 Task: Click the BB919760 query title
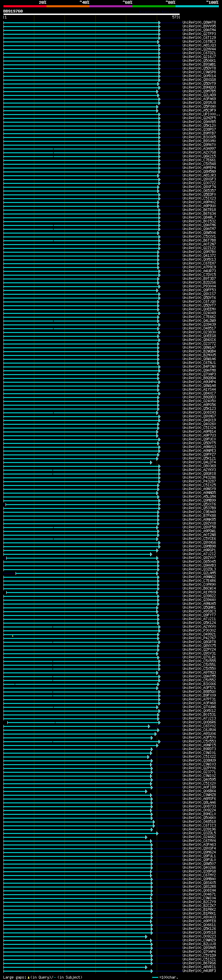click(13, 11)
